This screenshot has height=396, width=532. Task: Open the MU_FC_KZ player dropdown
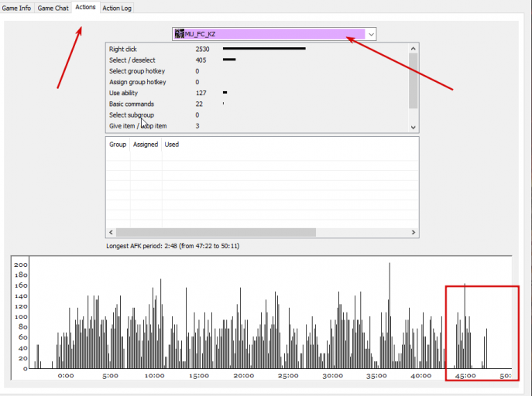tap(274, 34)
